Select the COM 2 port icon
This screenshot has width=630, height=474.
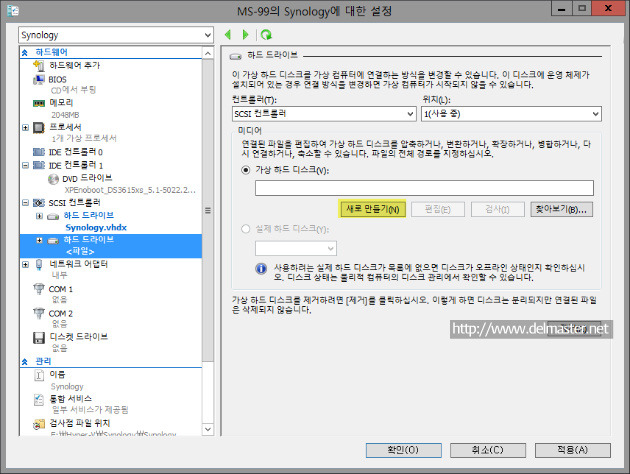click(x=39, y=313)
